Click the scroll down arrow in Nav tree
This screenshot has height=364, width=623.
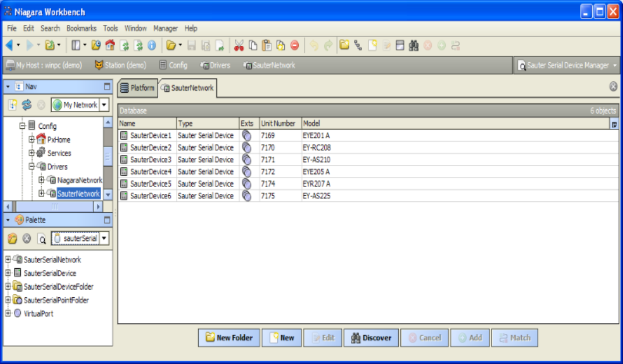click(x=108, y=195)
